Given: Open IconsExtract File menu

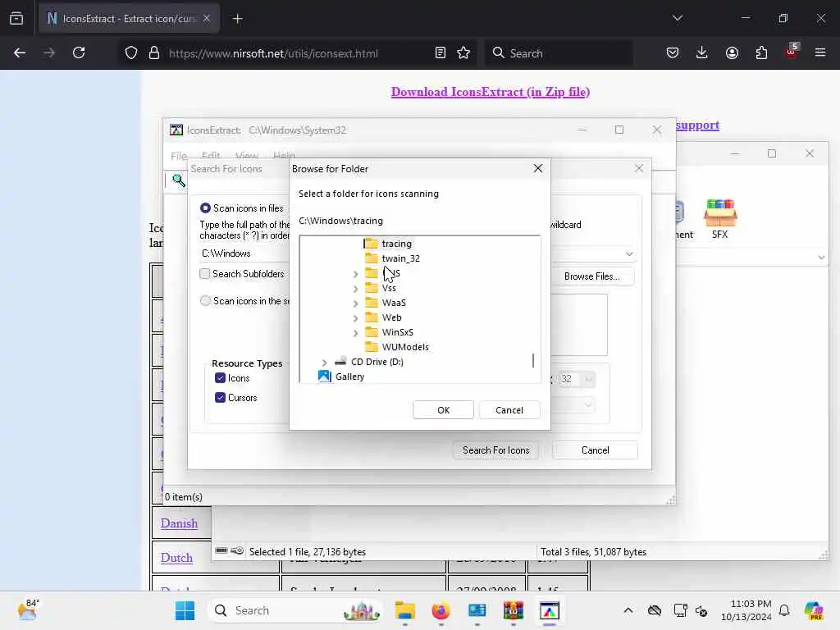Looking at the screenshot, I should click(x=179, y=156).
